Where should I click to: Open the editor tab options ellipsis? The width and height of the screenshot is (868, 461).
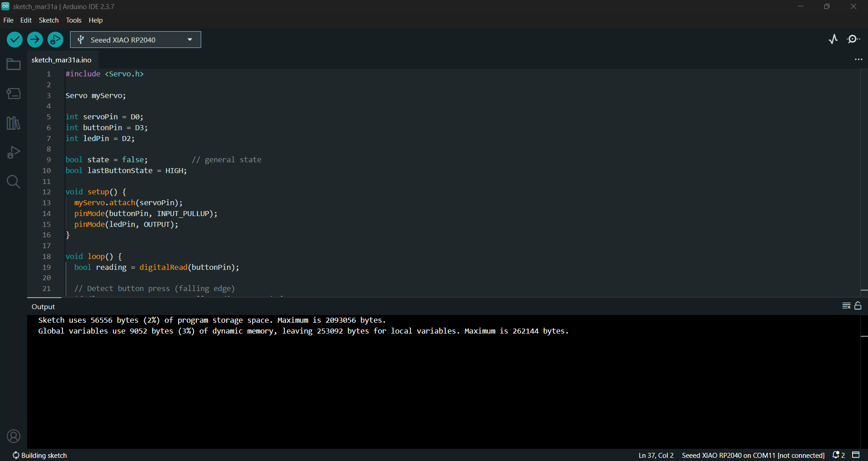point(859,60)
